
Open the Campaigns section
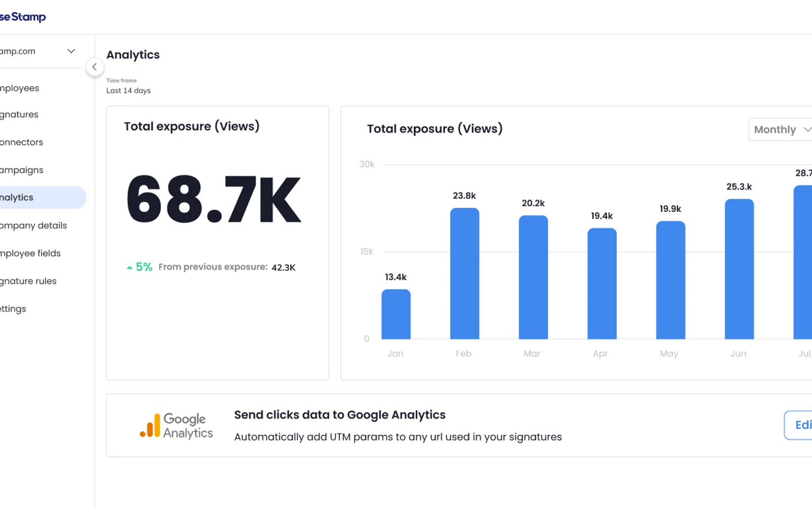(21, 170)
